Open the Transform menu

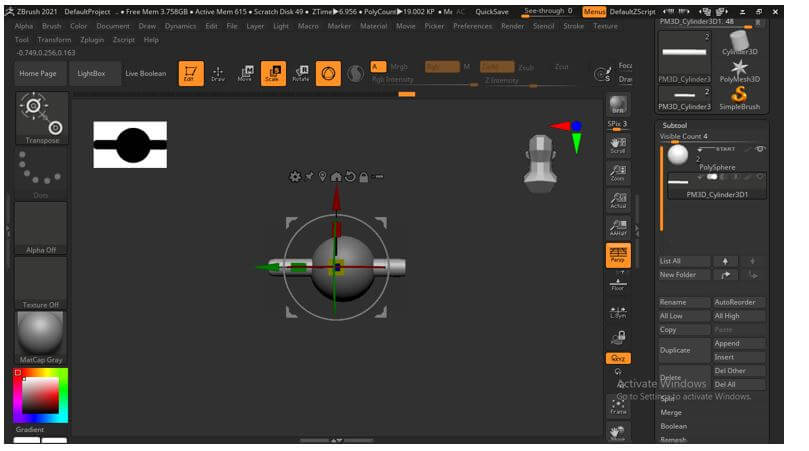coord(54,40)
